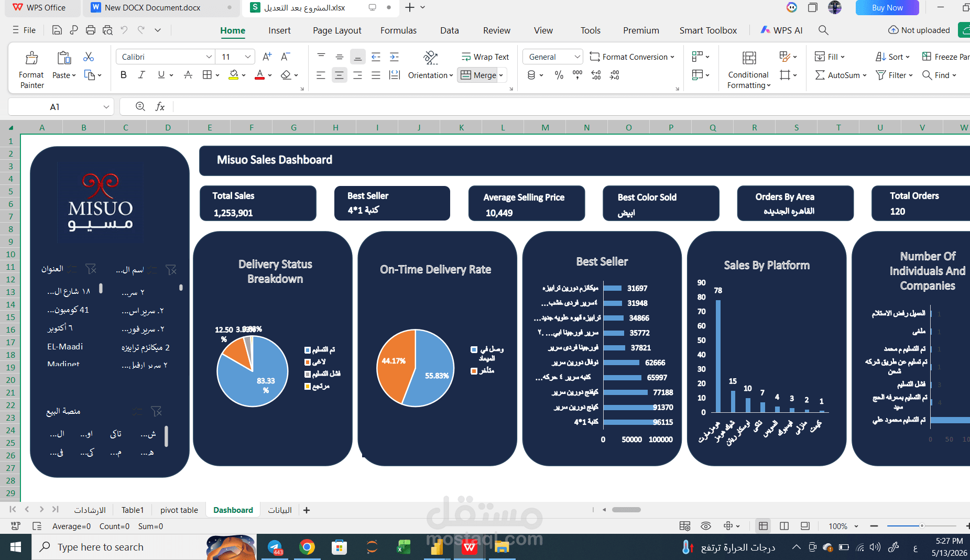This screenshot has height=560, width=970.
Task: Toggle multi-select on اسم slicer
Action: click(152, 270)
